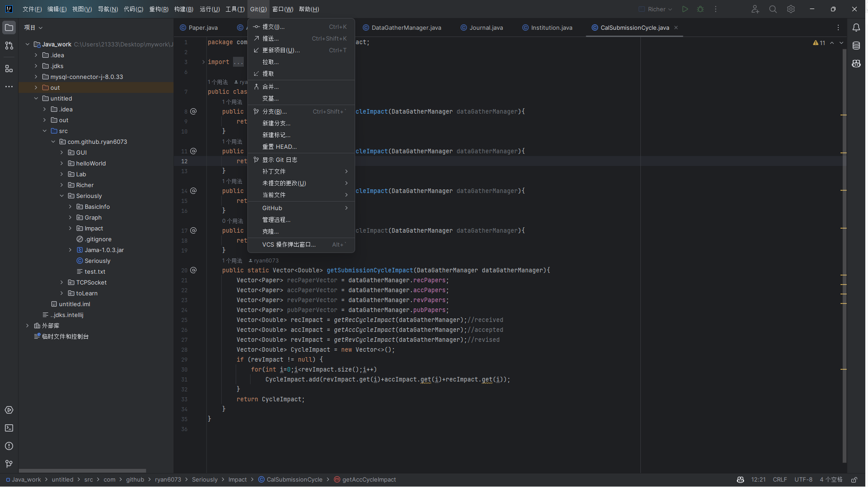
Task: Select 更新项目 in Git menu
Action: coord(301,50)
